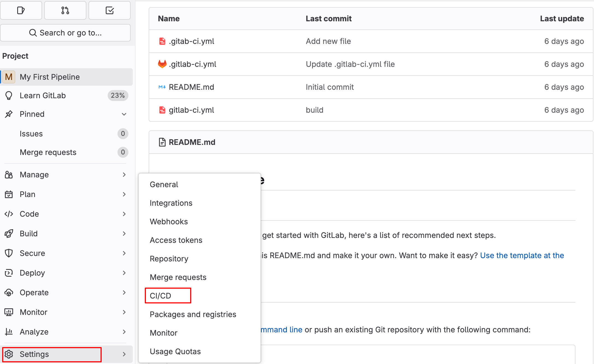Screen dimensions: 594x364
Task: Click the projects icon in the top bar
Action: (x=21, y=10)
